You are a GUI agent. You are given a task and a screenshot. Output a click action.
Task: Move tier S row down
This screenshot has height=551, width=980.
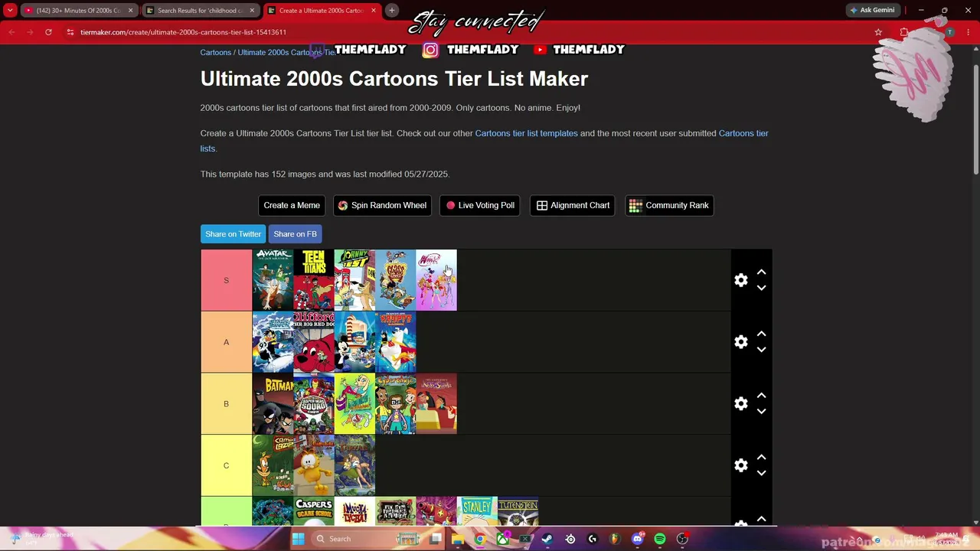tap(761, 288)
